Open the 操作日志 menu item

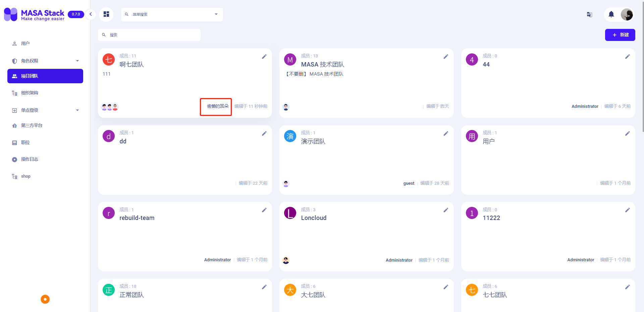point(45,159)
